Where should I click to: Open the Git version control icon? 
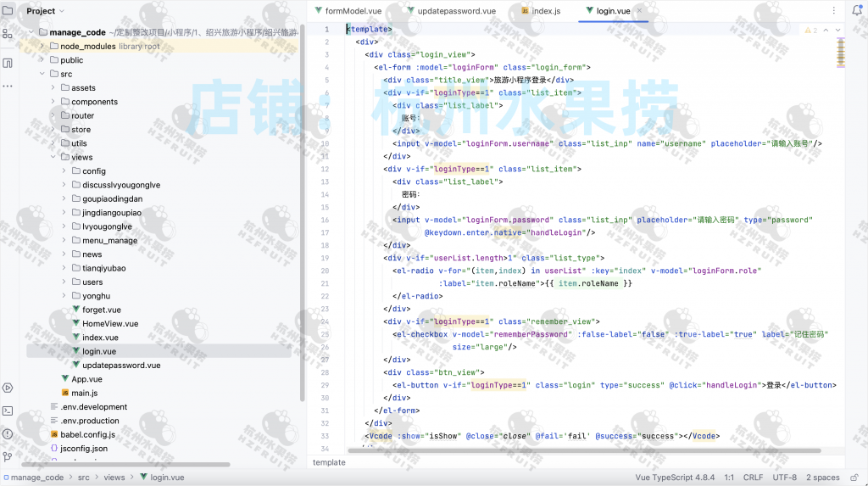point(8,456)
